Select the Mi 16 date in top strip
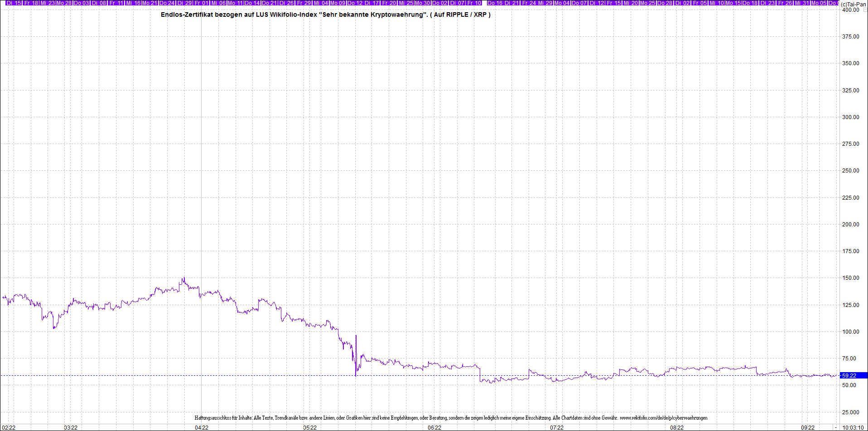This screenshot has height=431, width=868. 133,3
